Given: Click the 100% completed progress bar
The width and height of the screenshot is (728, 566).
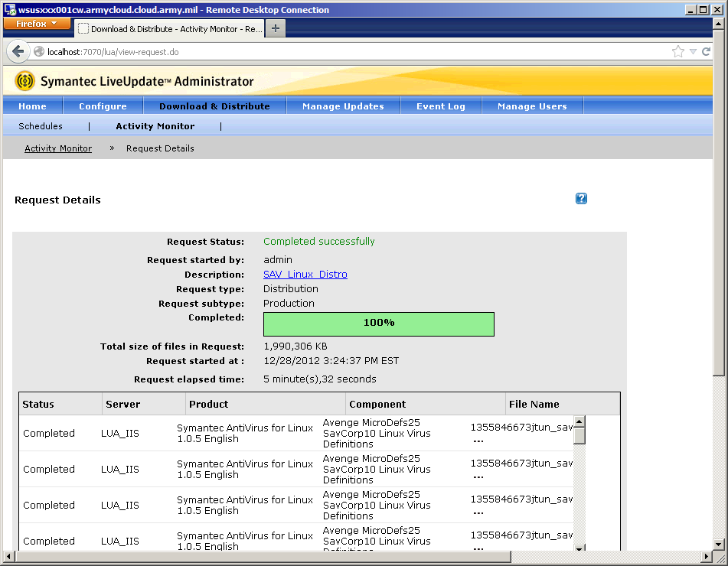Looking at the screenshot, I should coord(378,324).
